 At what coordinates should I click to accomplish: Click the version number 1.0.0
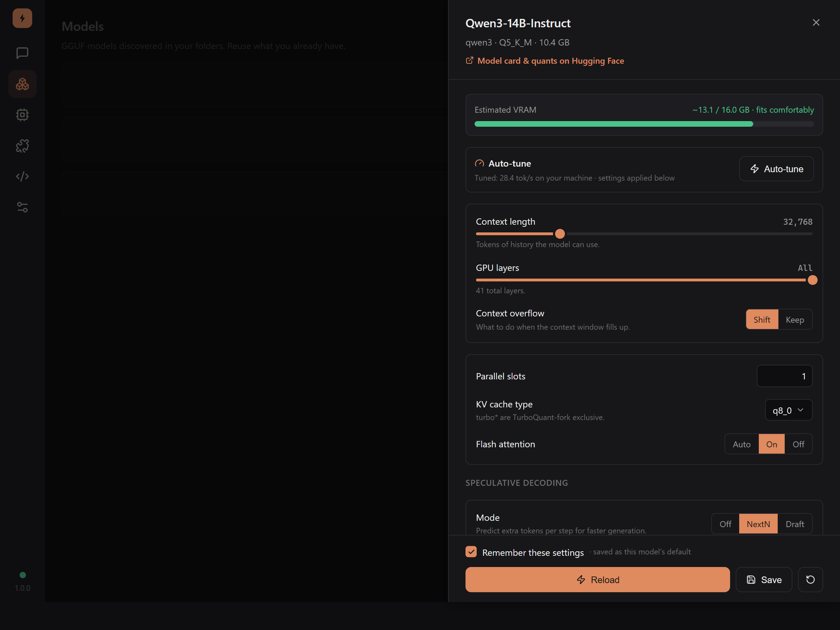pos(23,588)
